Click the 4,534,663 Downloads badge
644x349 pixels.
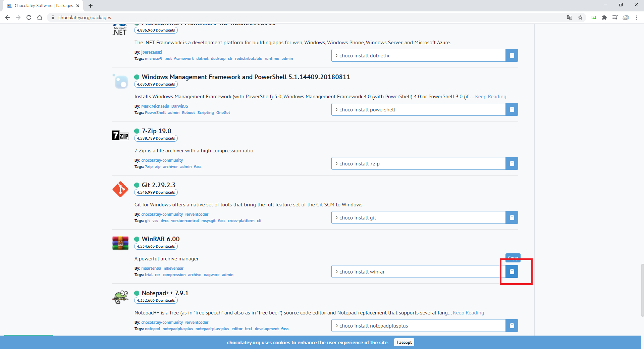156,246
